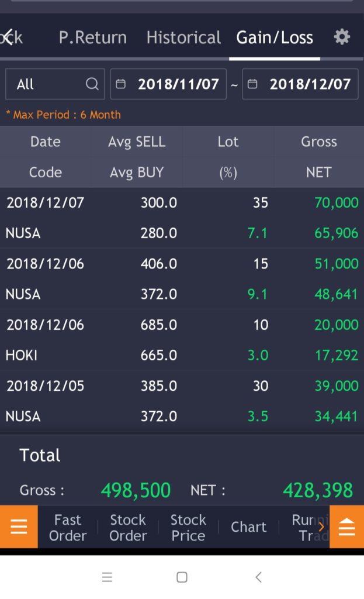Expand the orange panel button at bottom right
Screen dimensions: 364x599
pos(346,527)
